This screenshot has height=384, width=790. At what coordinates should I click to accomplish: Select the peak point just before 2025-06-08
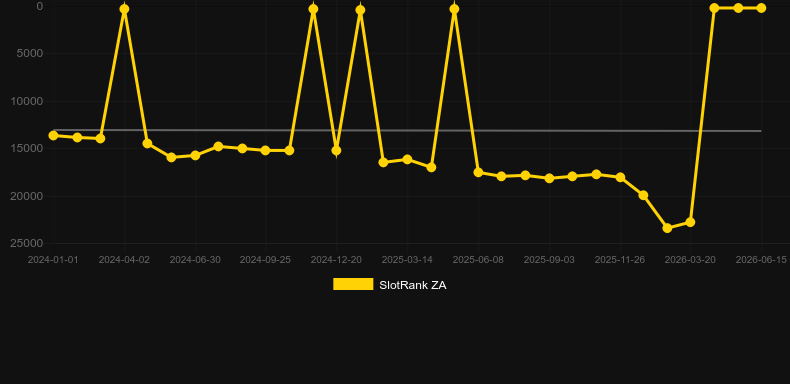(x=454, y=9)
